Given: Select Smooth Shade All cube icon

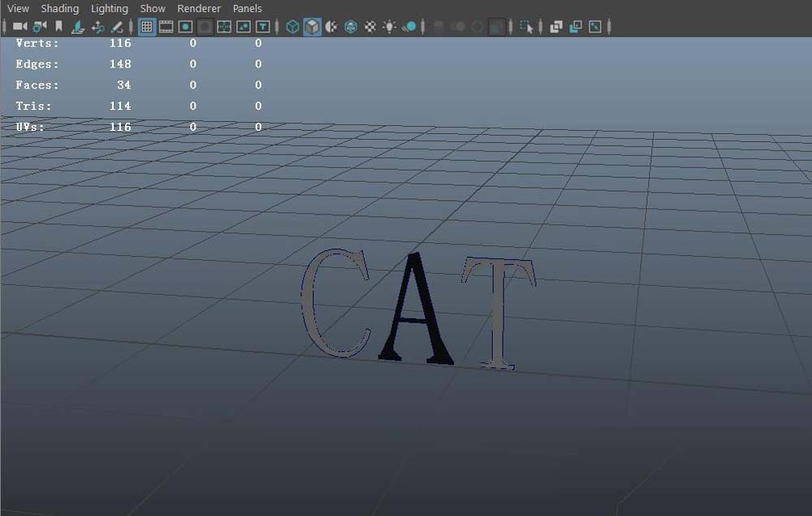Looking at the screenshot, I should click(312, 27).
